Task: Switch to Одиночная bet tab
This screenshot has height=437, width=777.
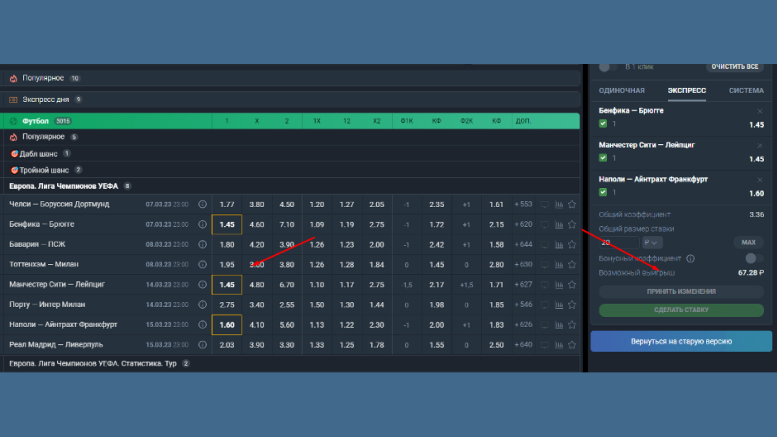Action: pyautogui.click(x=622, y=90)
